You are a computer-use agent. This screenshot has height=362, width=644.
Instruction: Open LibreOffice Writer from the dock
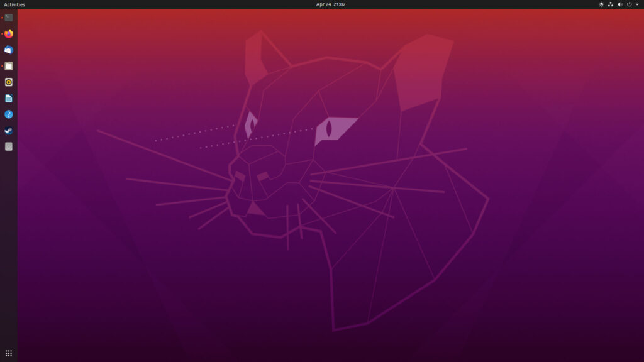pos(9,98)
